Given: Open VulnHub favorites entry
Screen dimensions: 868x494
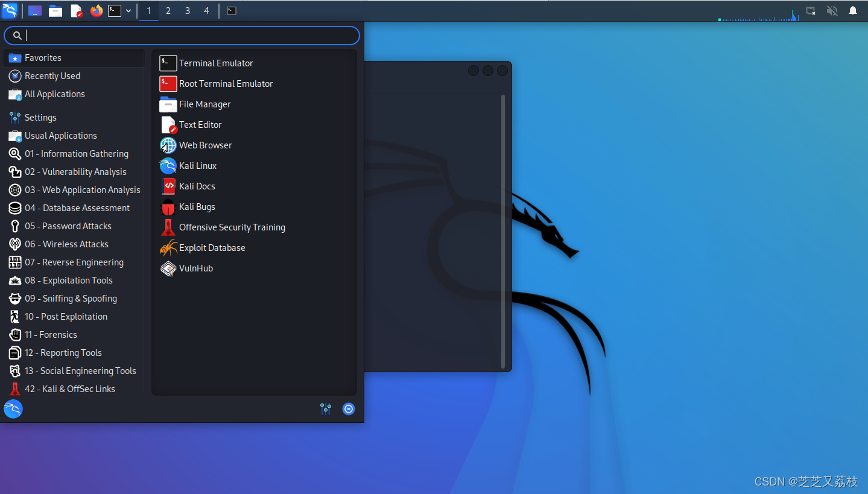Looking at the screenshot, I should pyautogui.click(x=254, y=268).
